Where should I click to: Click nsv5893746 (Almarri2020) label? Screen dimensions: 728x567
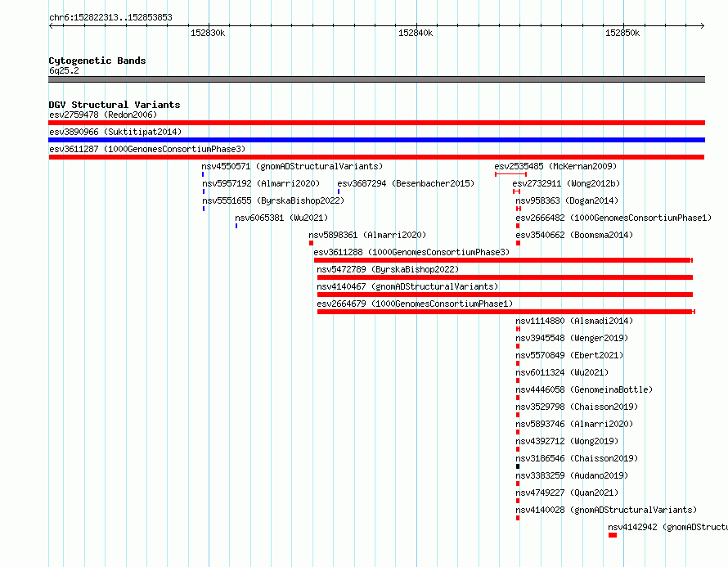[574, 424]
